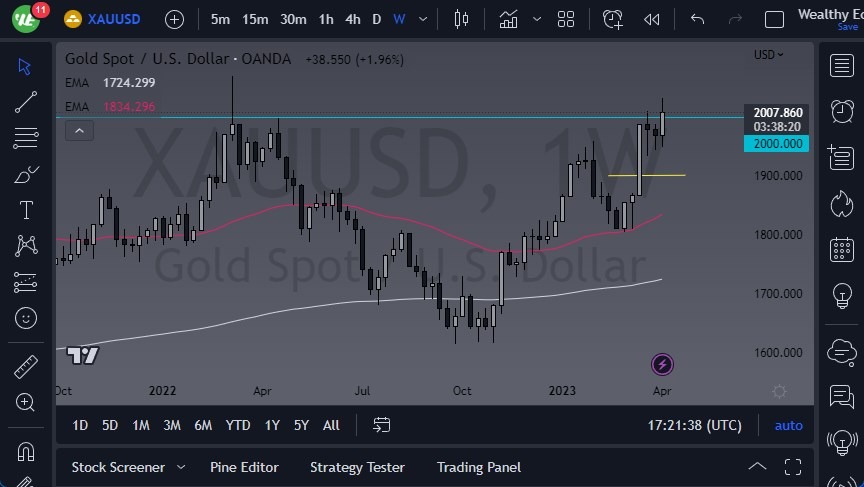The image size is (864, 487).
Task: Click the bar replay rewind icon
Action: point(652,19)
